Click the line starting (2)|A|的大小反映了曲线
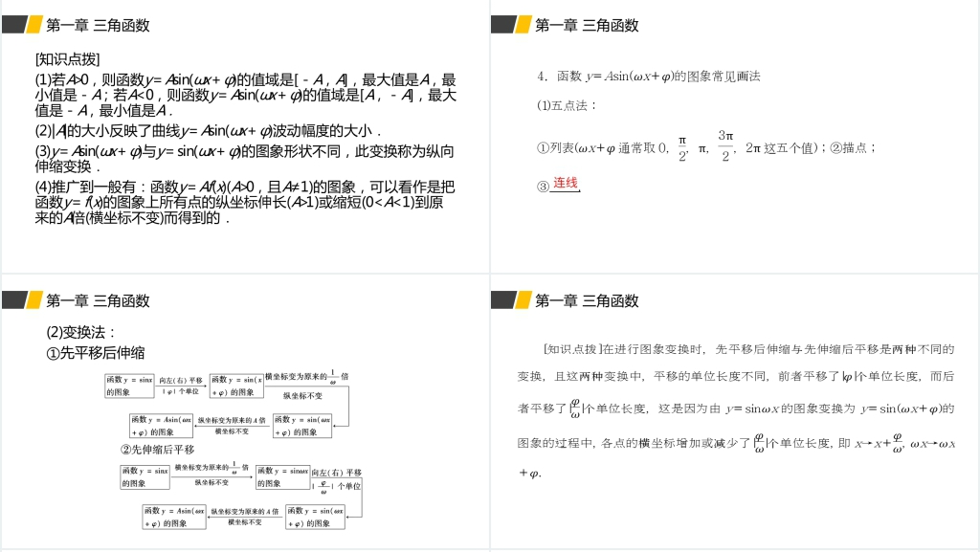This screenshot has height=552, width=980. (x=208, y=131)
